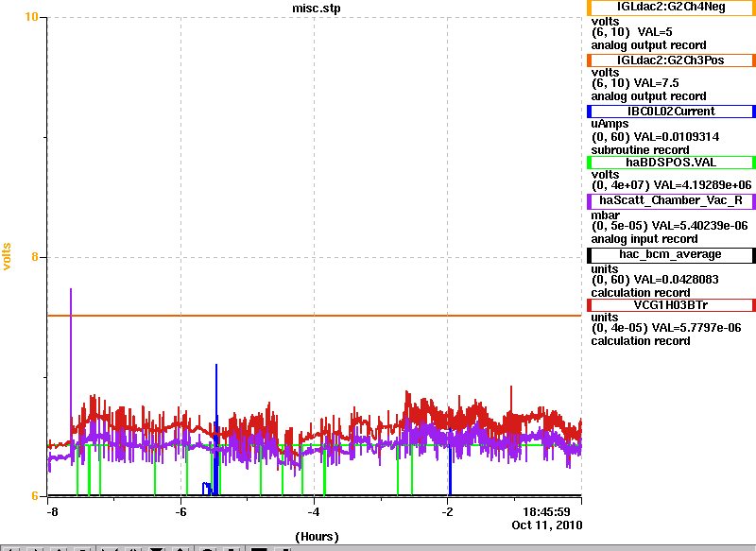This screenshot has width=756, height=551.
Task: Click "calculation record" under hac_bcm_average
Action: (x=641, y=293)
